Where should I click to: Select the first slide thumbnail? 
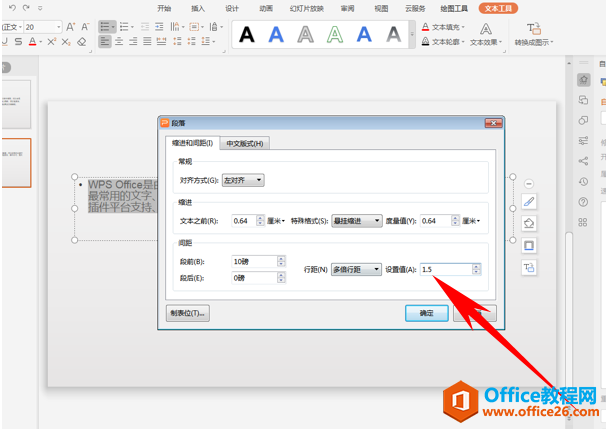point(16,104)
